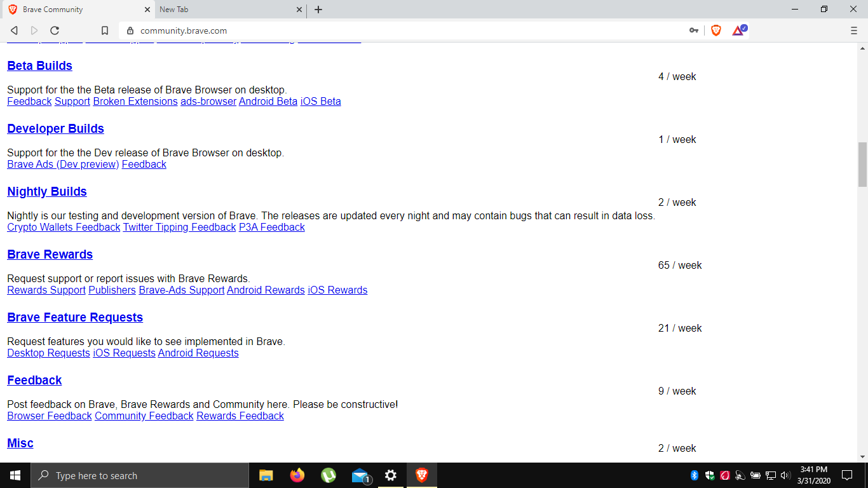Open the Brave Rewards category heading
This screenshot has height=488, width=868.
tap(50, 254)
